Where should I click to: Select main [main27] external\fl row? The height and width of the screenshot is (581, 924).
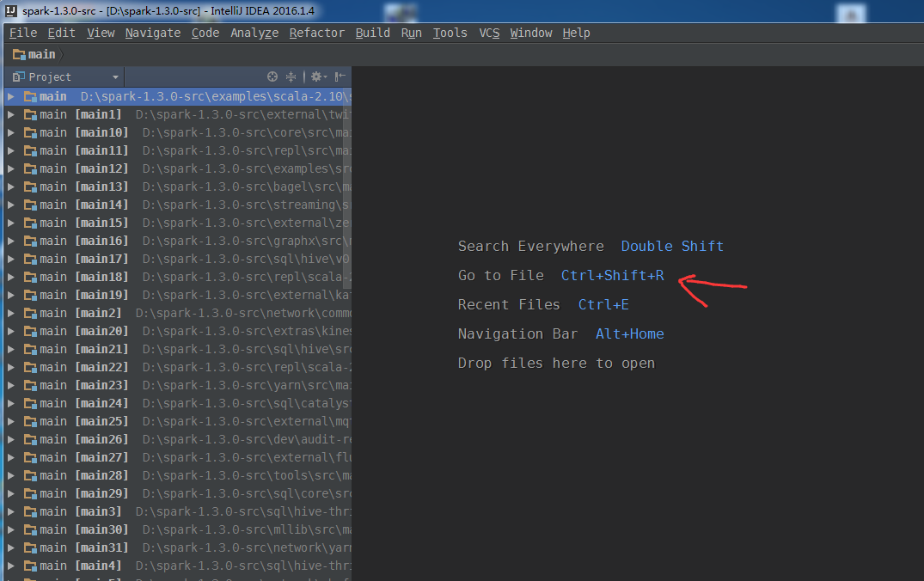[x=177, y=458]
